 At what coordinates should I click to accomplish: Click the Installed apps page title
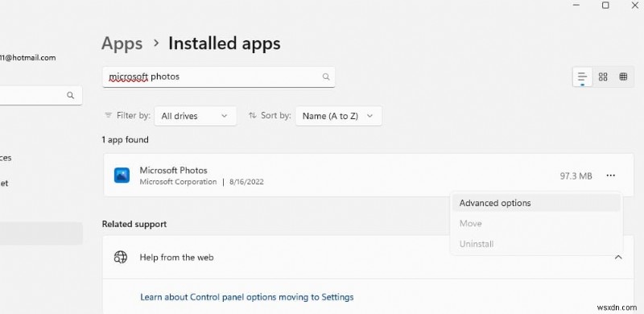225,43
